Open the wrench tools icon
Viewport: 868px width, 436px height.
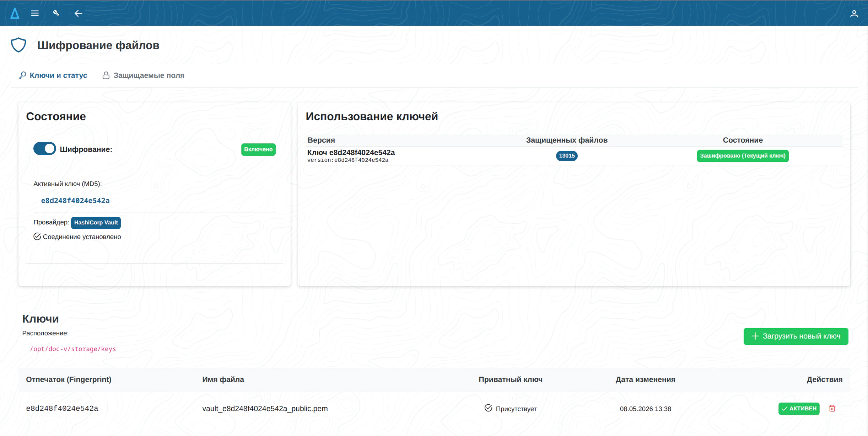pyautogui.click(x=56, y=13)
